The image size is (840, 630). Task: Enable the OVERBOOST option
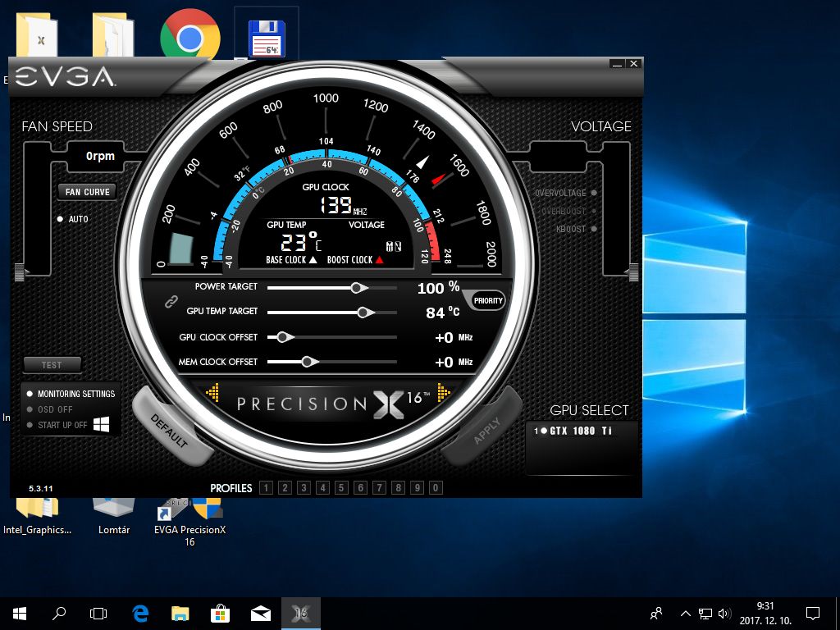[x=569, y=211]
